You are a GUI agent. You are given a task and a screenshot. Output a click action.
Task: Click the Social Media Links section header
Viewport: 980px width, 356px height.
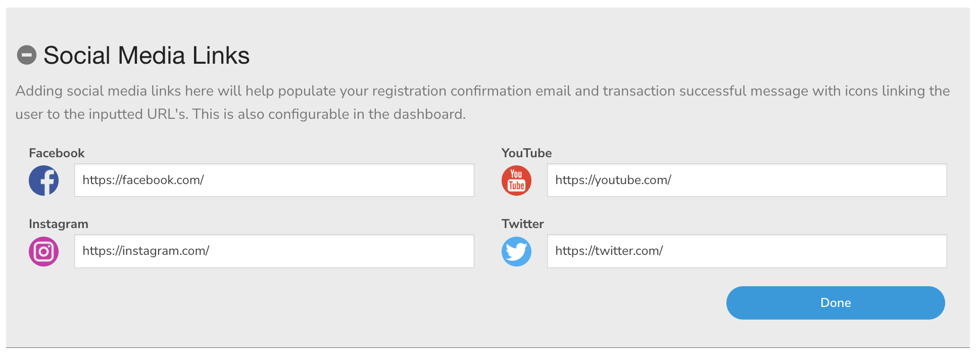(146, 56)
